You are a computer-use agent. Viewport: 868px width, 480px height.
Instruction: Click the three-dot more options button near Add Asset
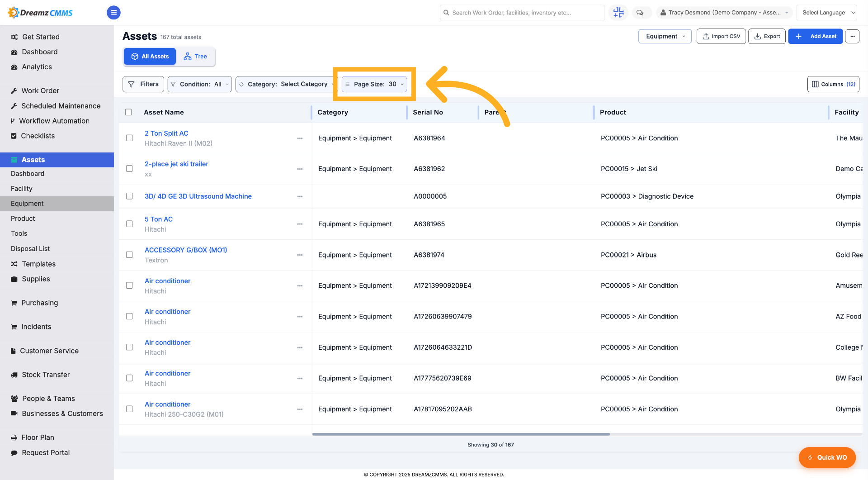click(852, 36)
